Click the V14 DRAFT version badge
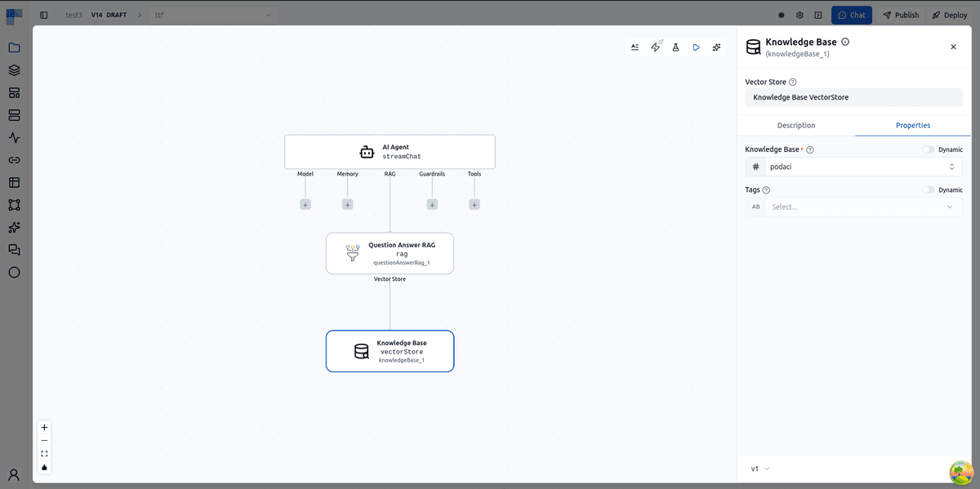 coord(109,16)
